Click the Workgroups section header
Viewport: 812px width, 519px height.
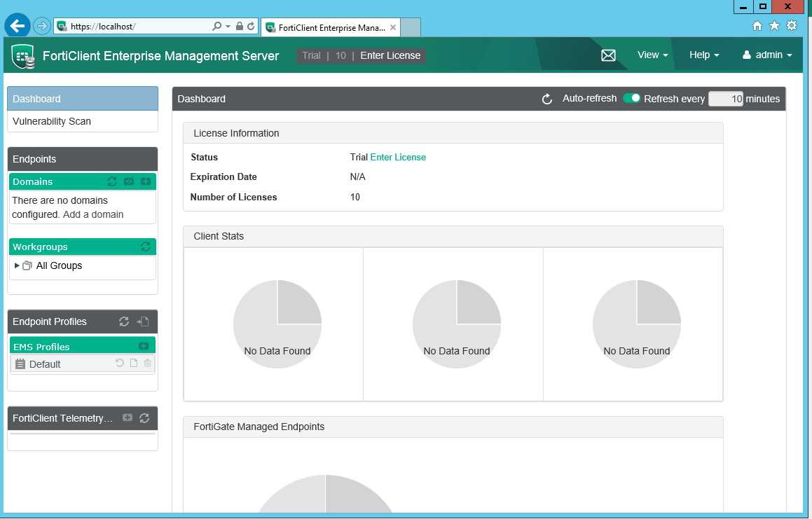click(83, 247)
